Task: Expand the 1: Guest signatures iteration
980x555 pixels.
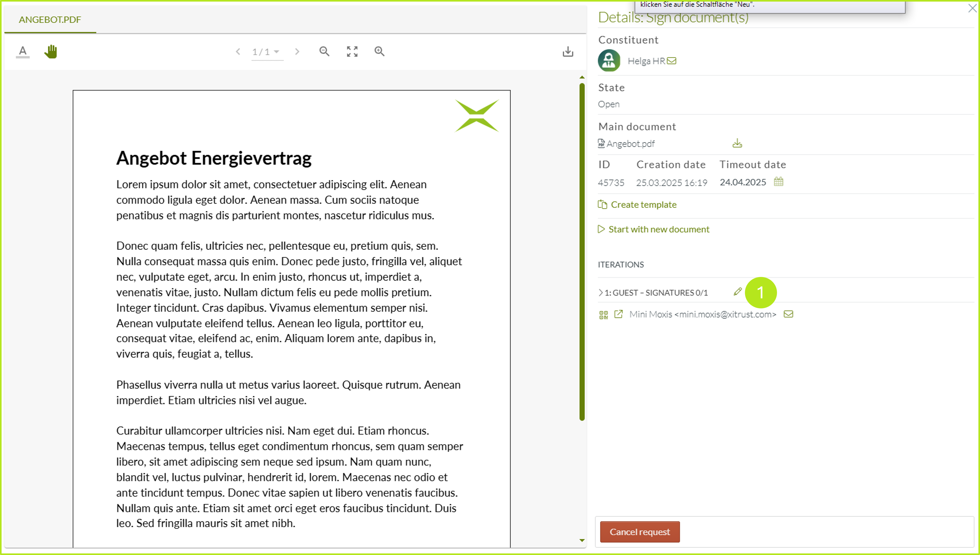Action: pyautogui.click(x=601, y=292)
